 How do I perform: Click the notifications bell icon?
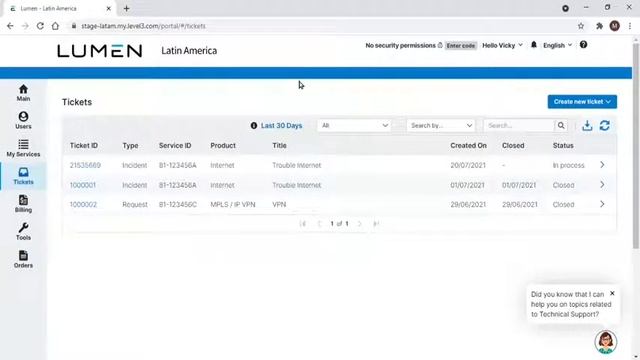[533, 45]
